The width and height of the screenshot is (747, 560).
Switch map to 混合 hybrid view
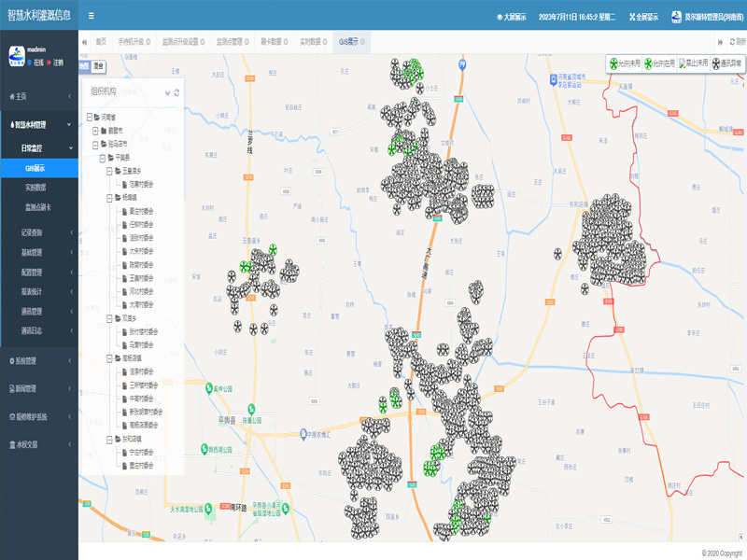point(99,66)
